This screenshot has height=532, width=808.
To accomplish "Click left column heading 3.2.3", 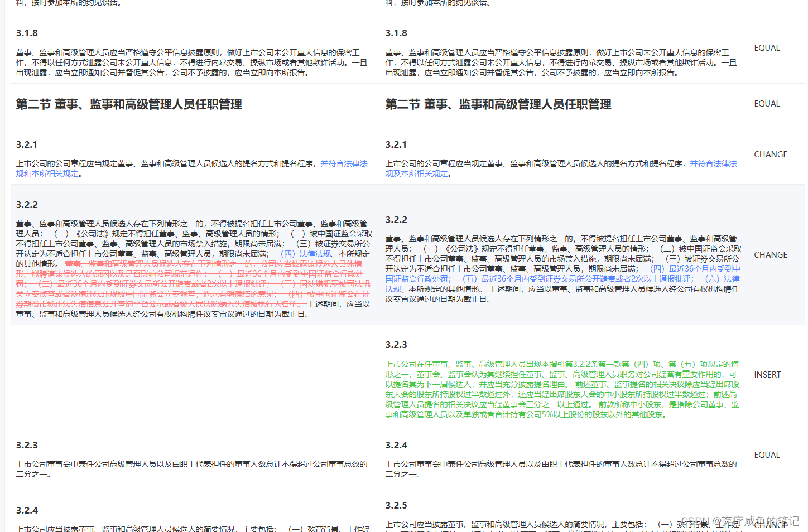I will [27, 446].
